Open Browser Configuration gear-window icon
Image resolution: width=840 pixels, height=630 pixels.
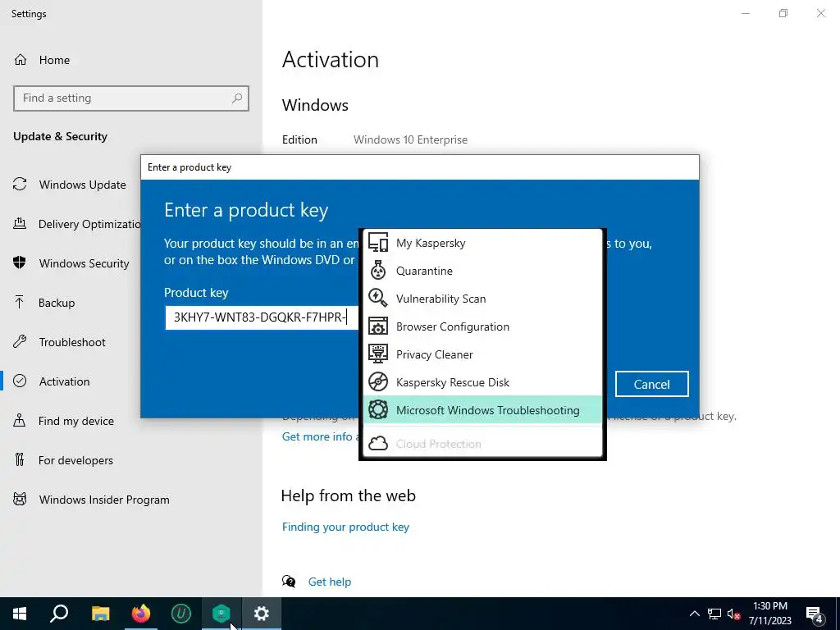(x=377, y=326)
